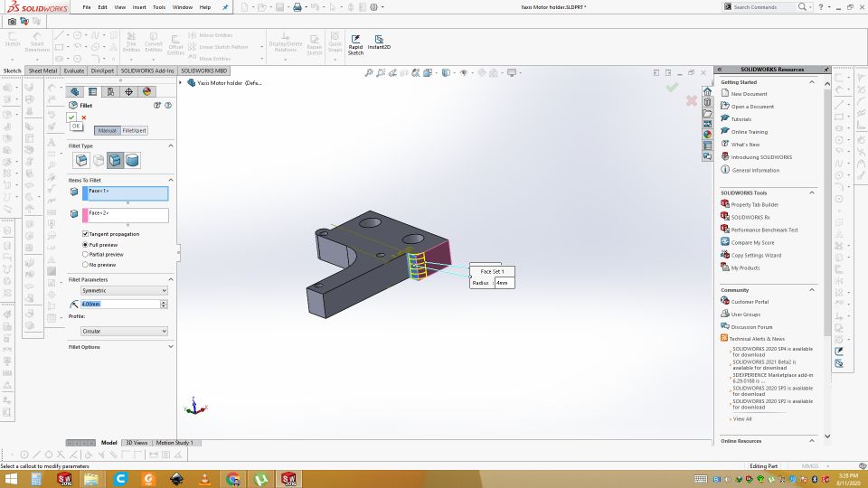Switch to 3D Views tab
The height and width of the screenshot is (488, 868).
pos(137,443)
